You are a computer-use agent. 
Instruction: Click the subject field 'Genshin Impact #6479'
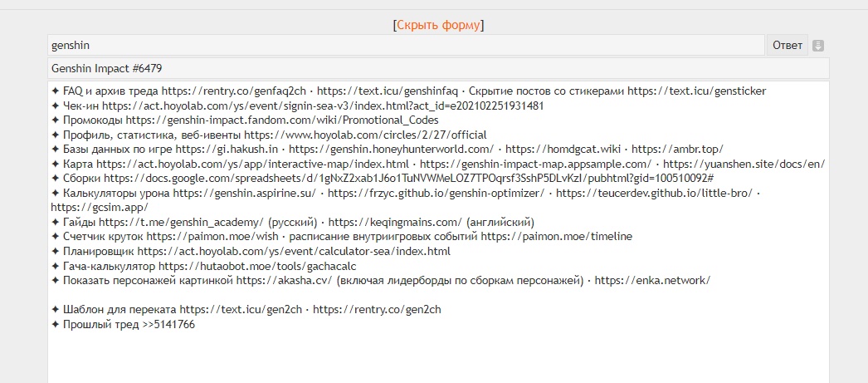(438, 68)
